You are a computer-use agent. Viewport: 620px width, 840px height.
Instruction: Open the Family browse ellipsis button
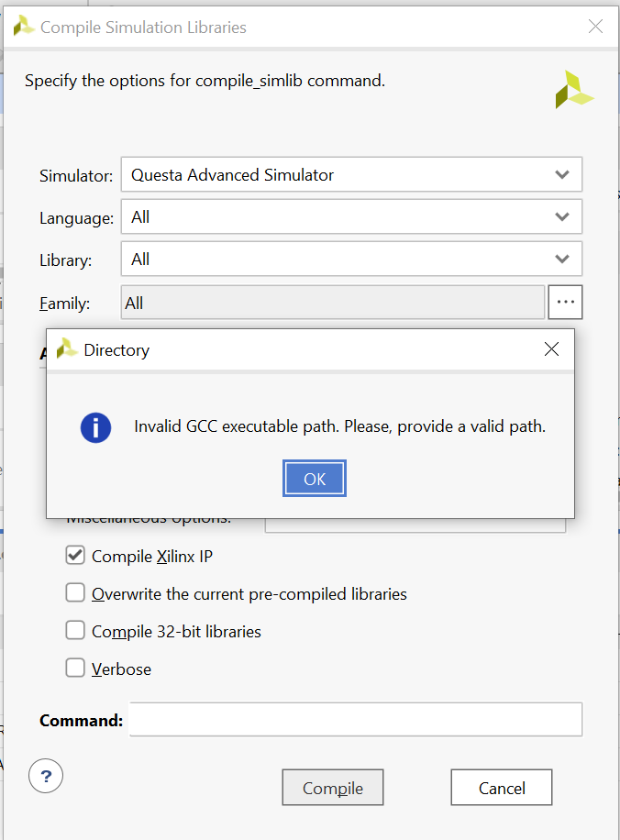[x=565, y=302]
